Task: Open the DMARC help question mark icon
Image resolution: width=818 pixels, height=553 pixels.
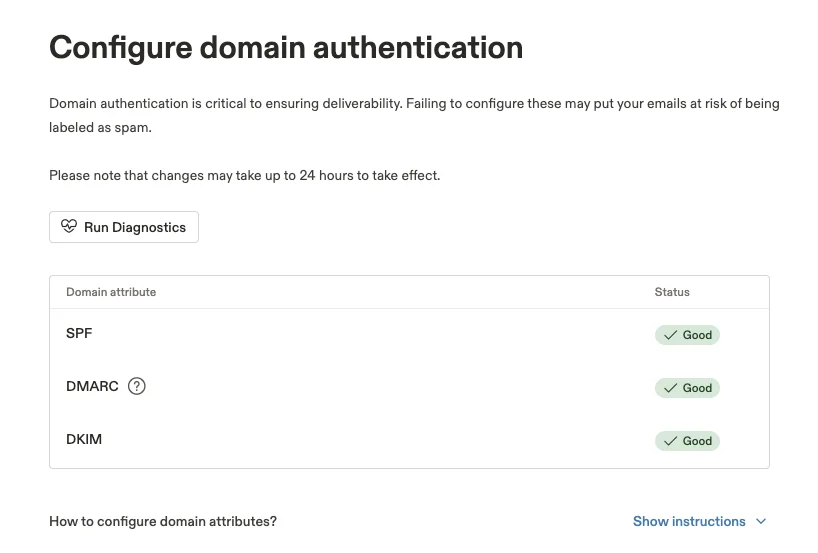Action: (x=137, y=386)
